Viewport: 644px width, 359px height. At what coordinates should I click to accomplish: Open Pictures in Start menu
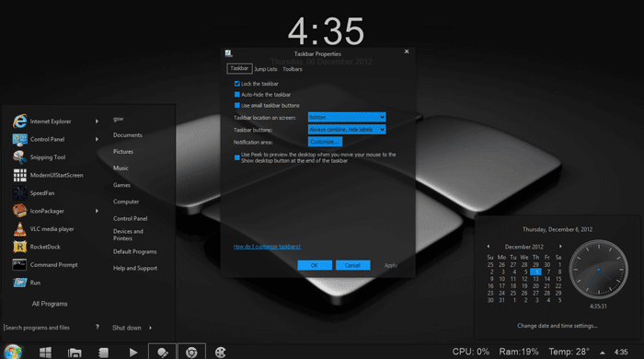[x=123, y=152]
